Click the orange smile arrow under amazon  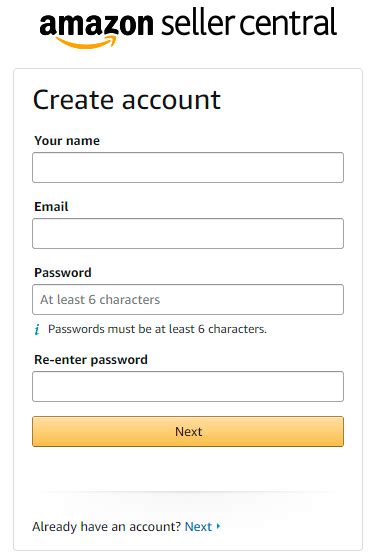(x=87, y=42)
